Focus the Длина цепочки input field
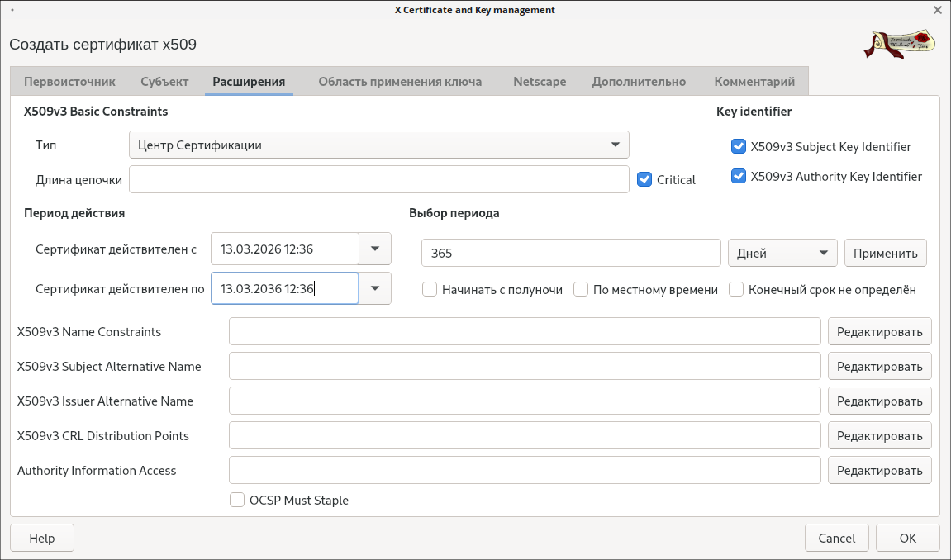 tap(379, 179)
